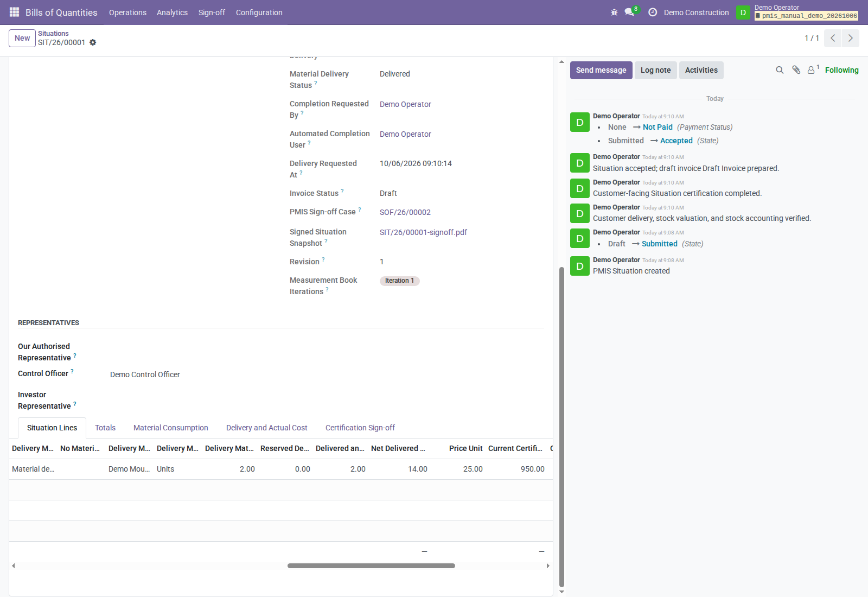The width and height of the screenshot is (868, 597).
Task: Click the Iteration 1 tag
Action: click(400, 281)
